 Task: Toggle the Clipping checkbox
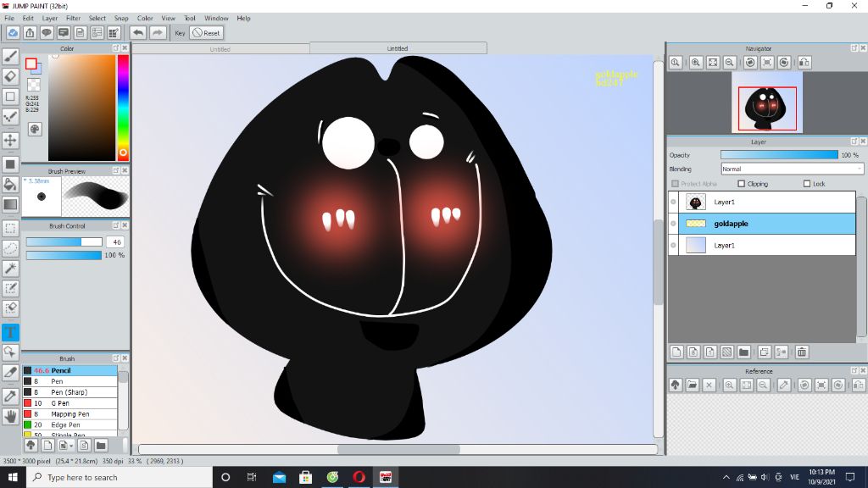click(741, 184)
